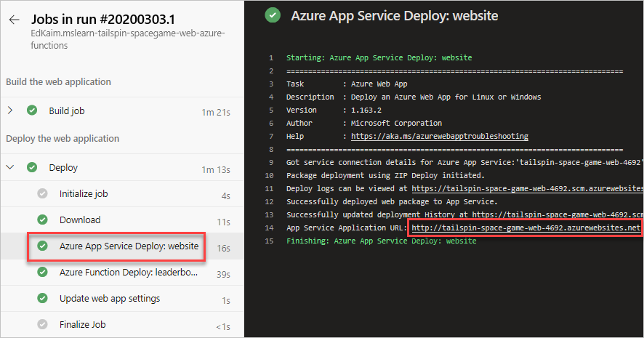
Task: Expand the Build job chevron
Action: click(10, 110)
